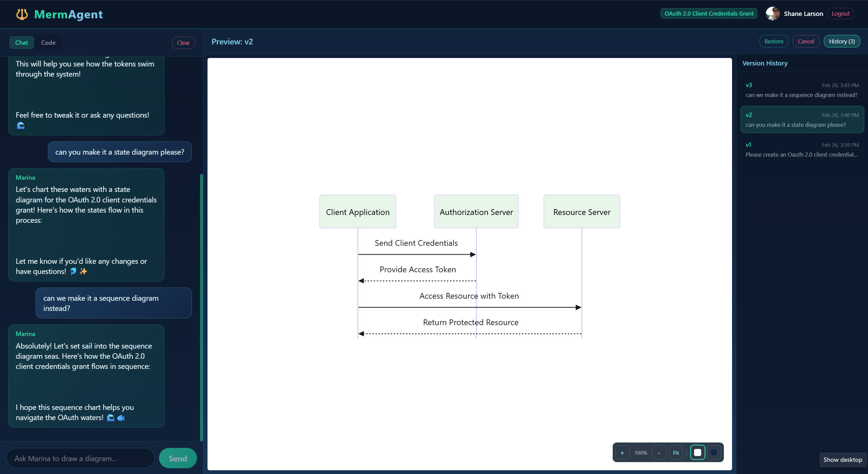
Task: Toggle the dark diagram background
Action: (714, 452)
